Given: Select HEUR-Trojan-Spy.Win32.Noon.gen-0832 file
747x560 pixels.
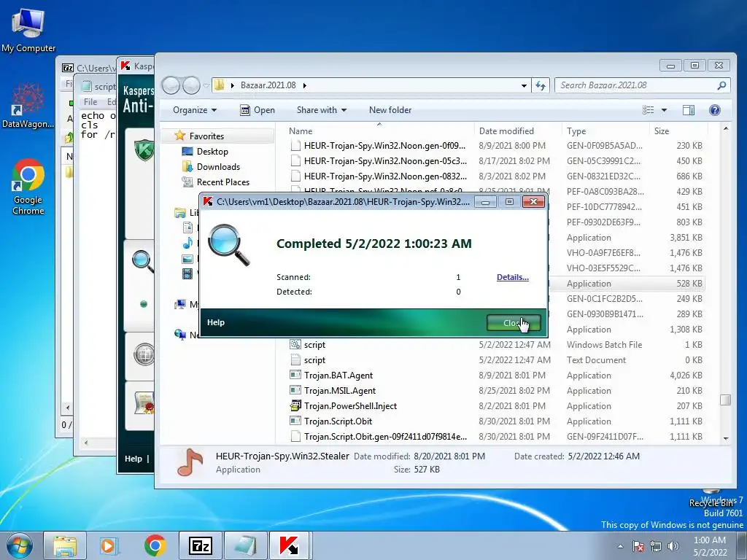Looking at the screenshot, I should pos(385,176).
